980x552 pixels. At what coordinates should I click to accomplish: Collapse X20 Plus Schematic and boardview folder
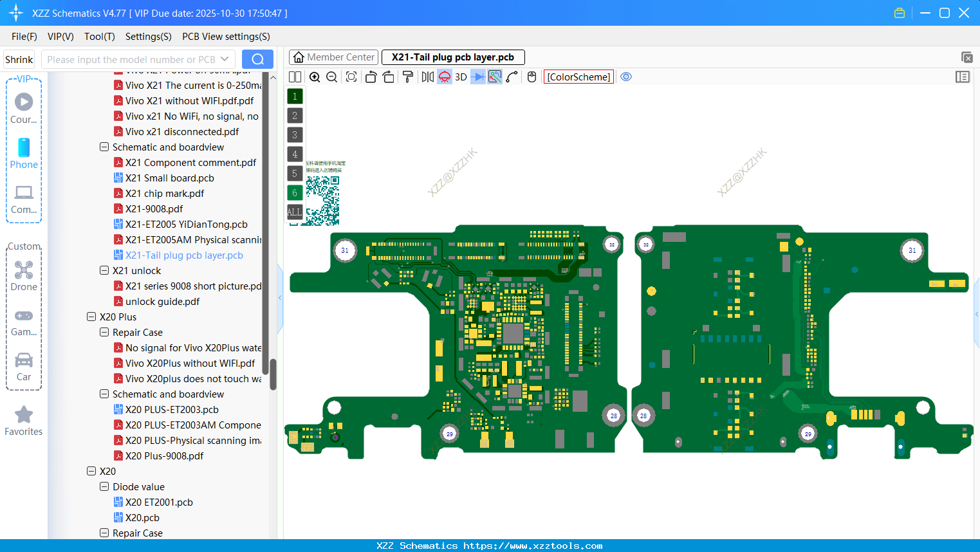104,394
